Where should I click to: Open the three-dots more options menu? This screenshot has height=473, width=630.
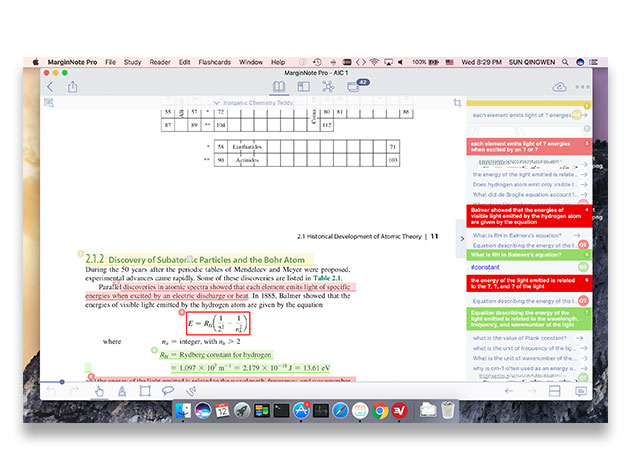tap(582, 87)
